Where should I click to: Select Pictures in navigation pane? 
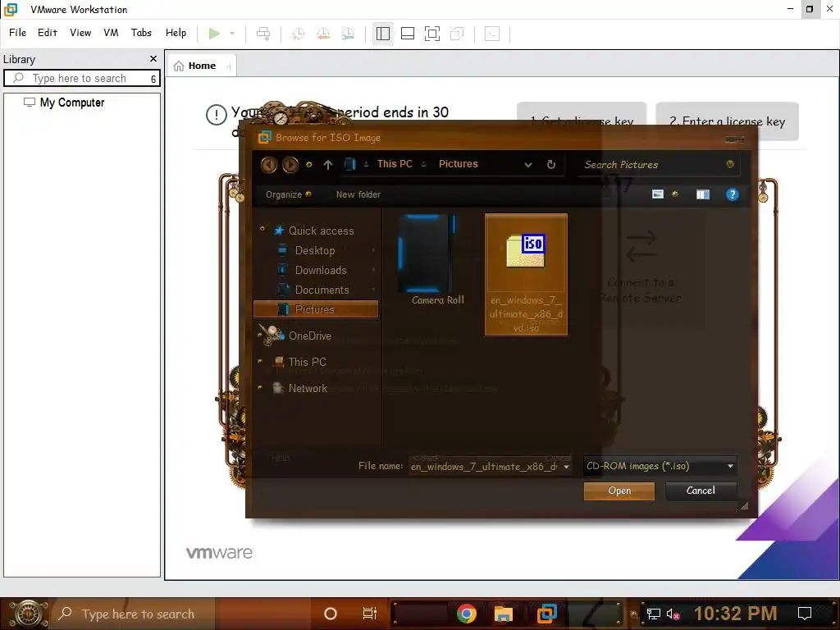click(316, 309)
